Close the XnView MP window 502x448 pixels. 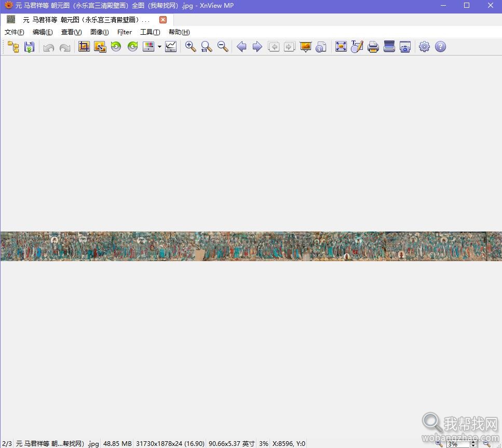pos(491,5)
